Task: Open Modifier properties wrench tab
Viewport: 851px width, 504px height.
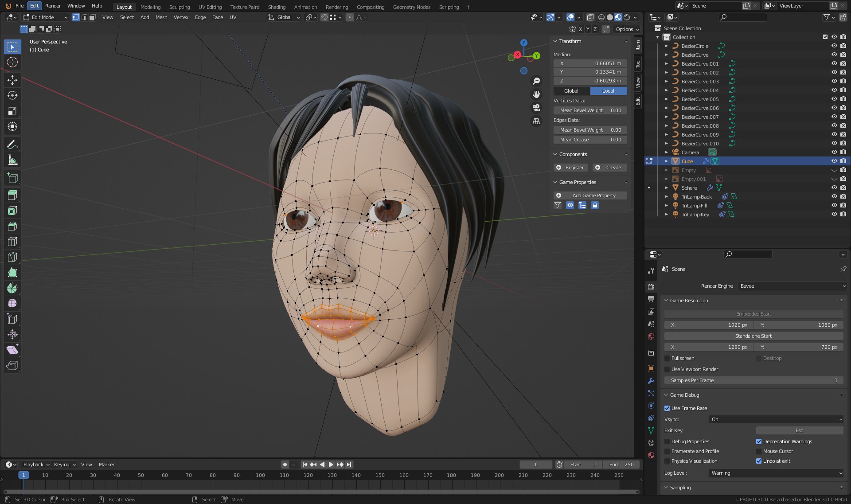Action: [651, 381]
